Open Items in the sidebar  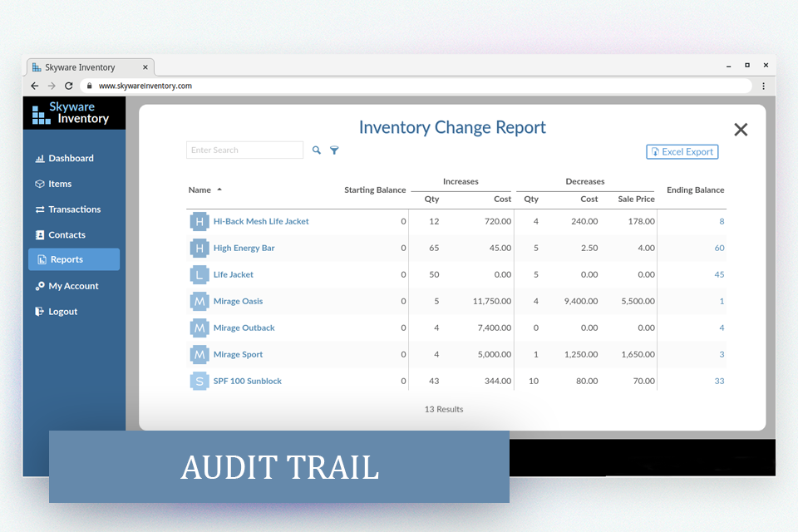53,184
